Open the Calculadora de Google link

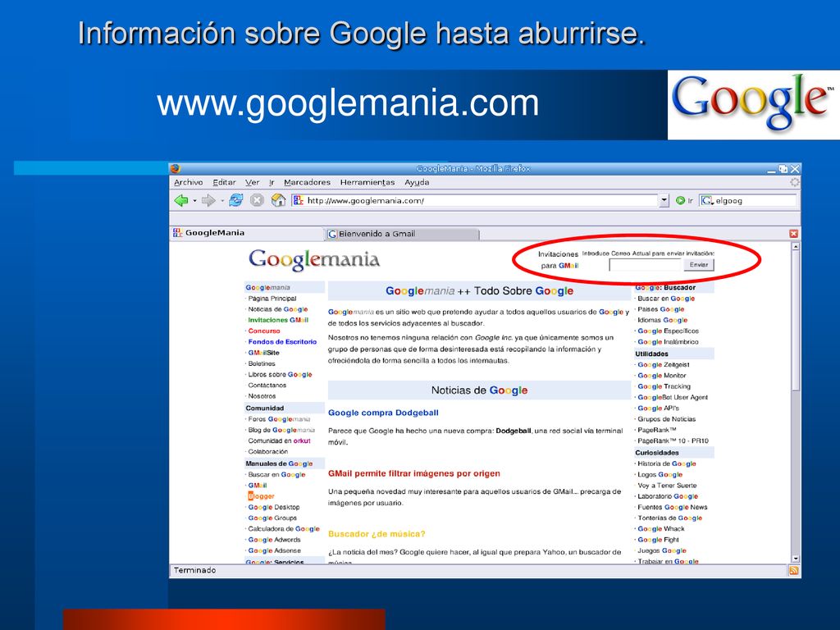(x=284, y=529)
